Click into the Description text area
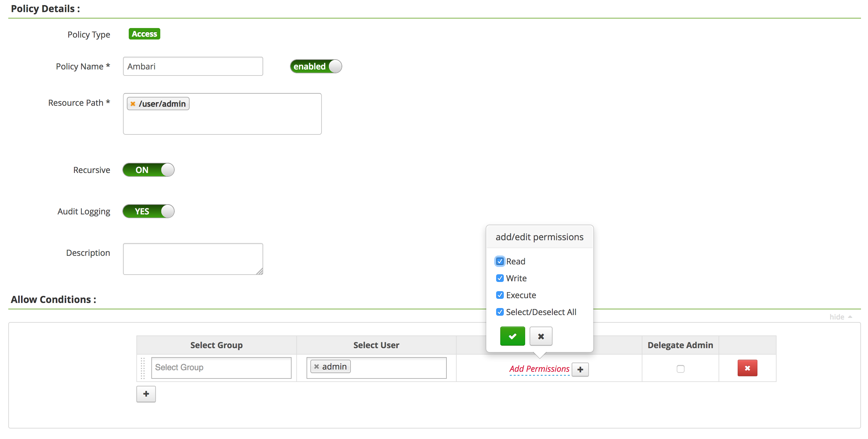The width and height of the screenshot is (868, 439). [193, 258]
